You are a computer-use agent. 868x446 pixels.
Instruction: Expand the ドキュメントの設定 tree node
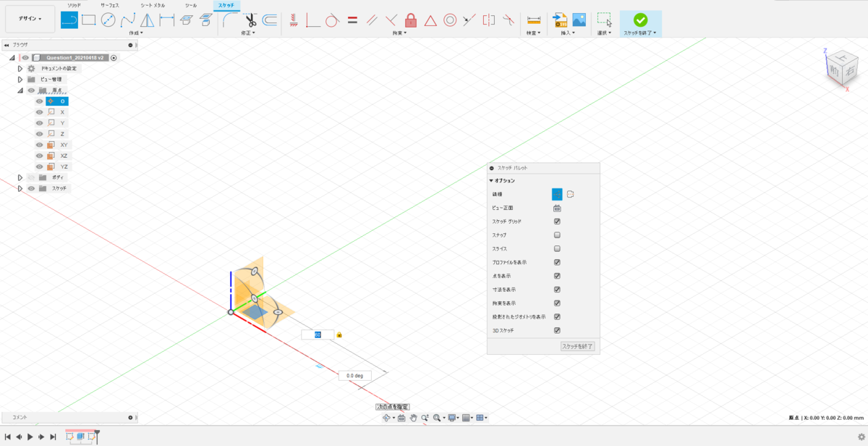[20, 68]
